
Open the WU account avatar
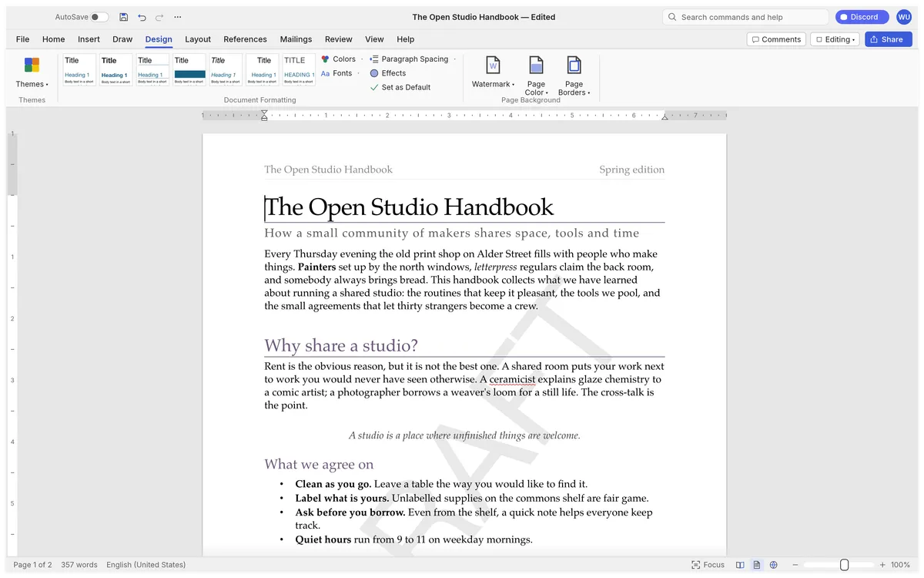[x=903, y=17]
